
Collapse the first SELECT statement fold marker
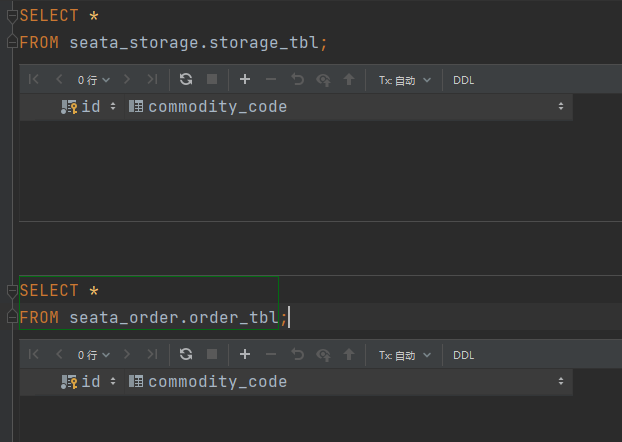[x=12, y=15]
